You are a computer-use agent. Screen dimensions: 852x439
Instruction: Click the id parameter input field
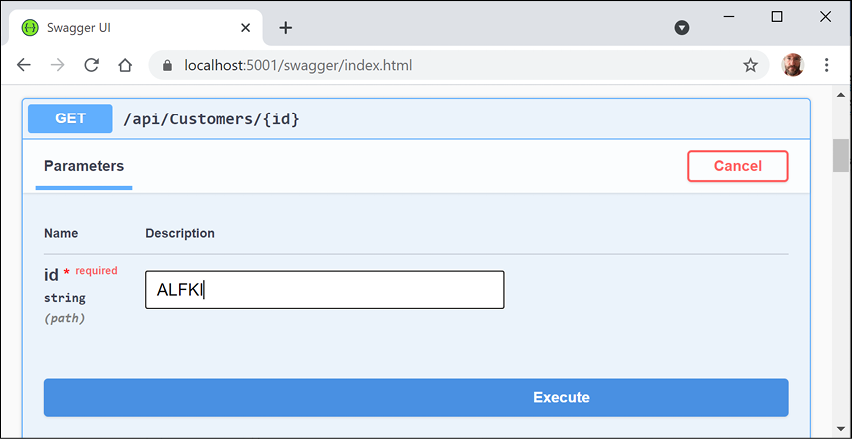click(x=324, y=290)
